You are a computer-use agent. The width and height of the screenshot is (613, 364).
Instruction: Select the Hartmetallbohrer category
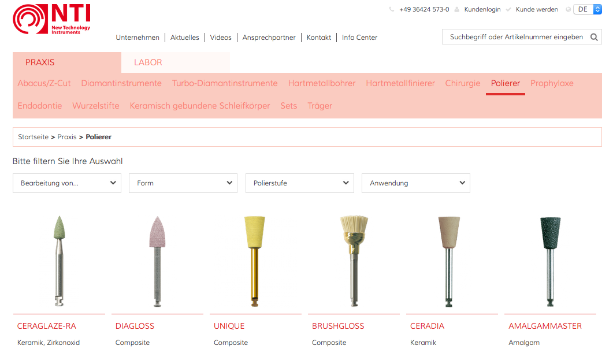[x=322, y=83]
